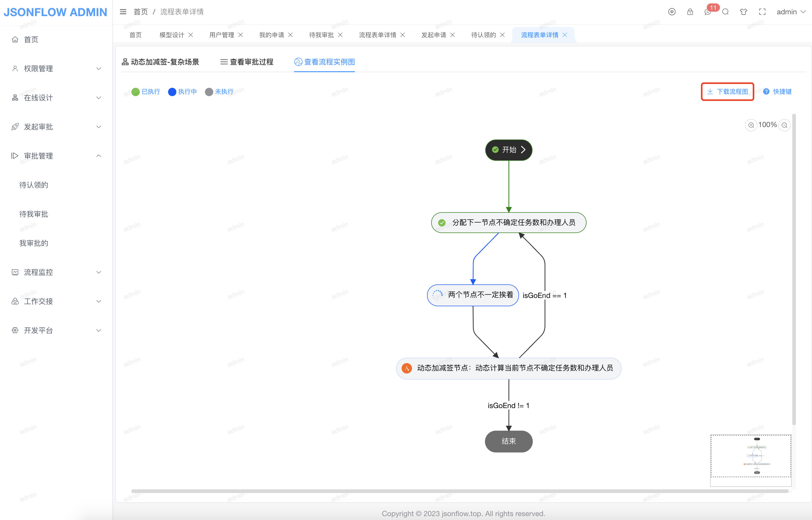812x520 pixels.
Task: Click the search magnifier icon in header
Action: [725, 12]
